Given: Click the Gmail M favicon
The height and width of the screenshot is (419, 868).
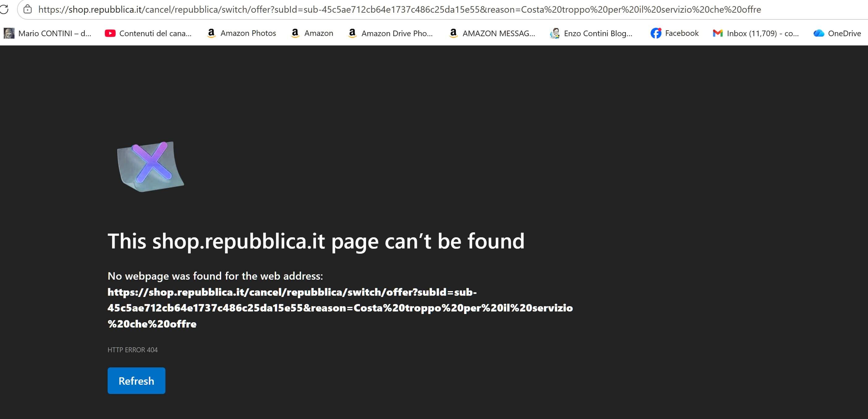Looking at the screenshot, I should click(x=718, y=33).
